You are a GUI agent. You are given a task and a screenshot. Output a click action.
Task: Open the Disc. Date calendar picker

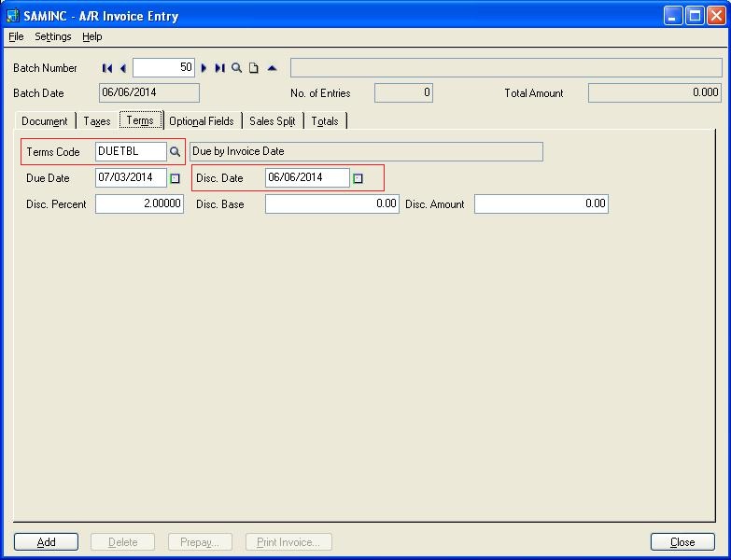(x=358, y=177)
